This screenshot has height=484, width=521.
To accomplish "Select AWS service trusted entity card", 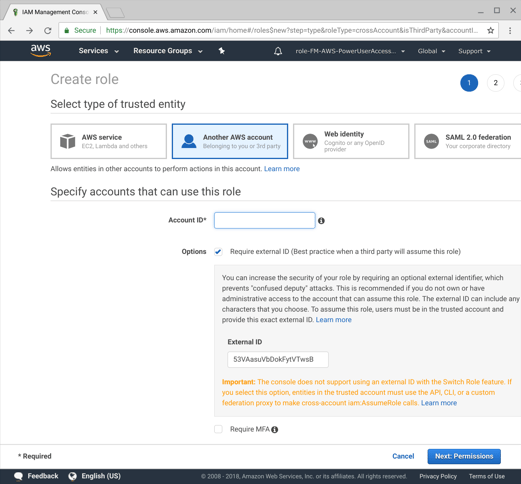I will (x=109, y=141).
